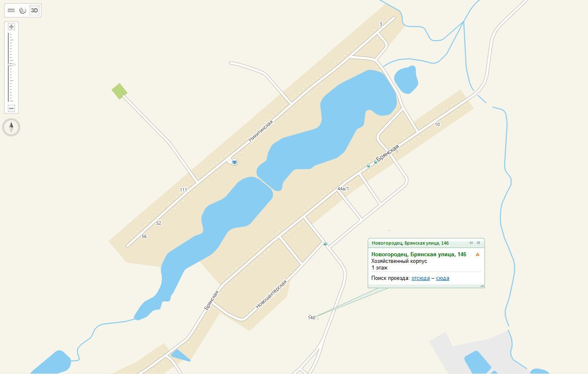Zoom out with the minus button
Viewport: 588px width, 374px height.
coord(11,108)
